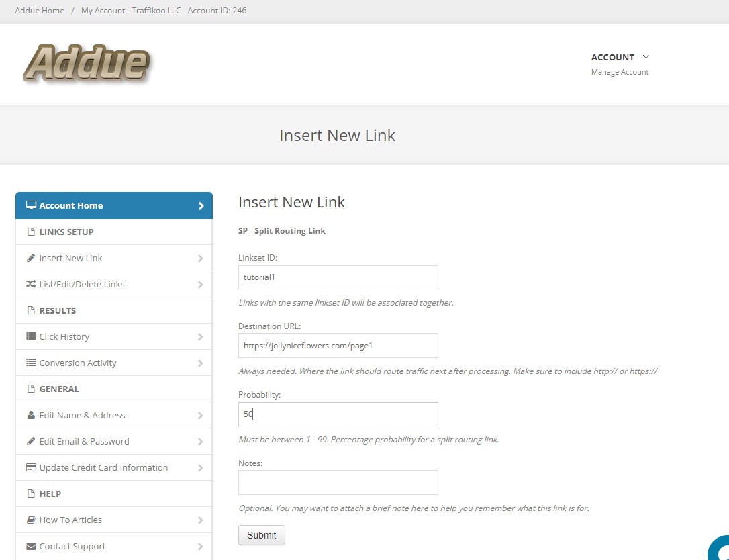Click the chevron on Insert New Link row

[201, 258]
